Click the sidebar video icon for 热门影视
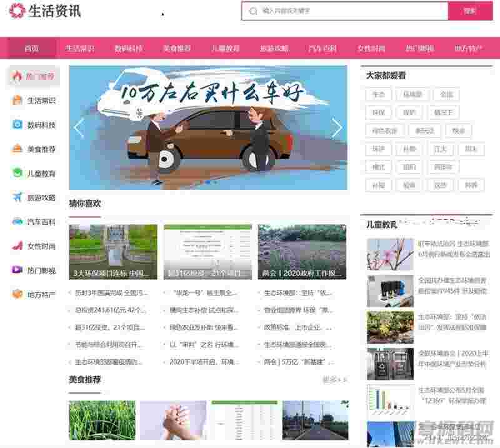500x448 pixels. point(17,270)
